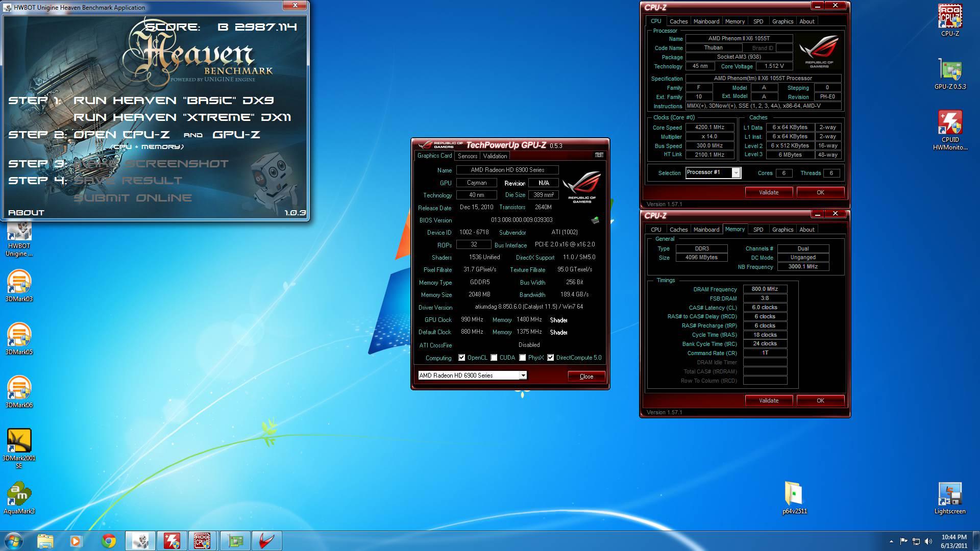Open Windows Explorer from the taskbar

(45, 541)
